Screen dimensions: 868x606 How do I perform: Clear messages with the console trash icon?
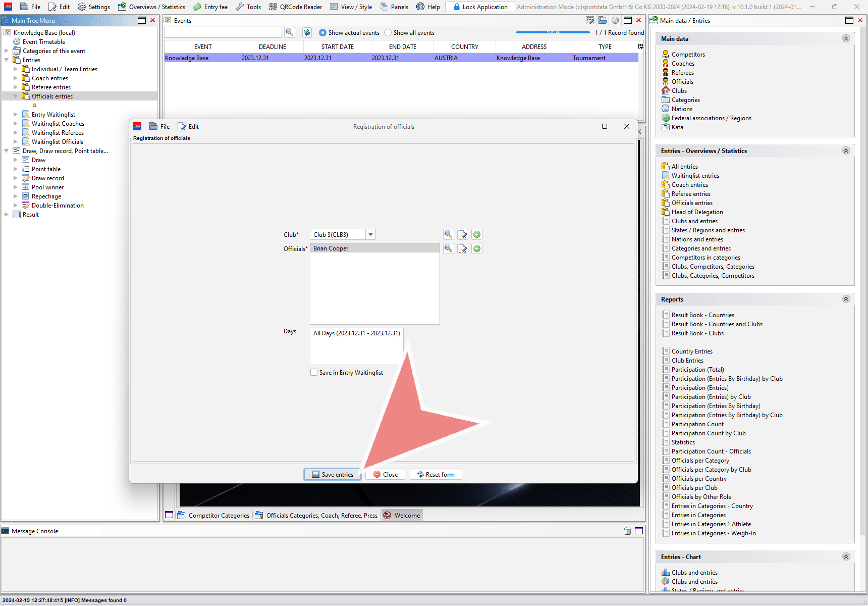coord(628,531)
